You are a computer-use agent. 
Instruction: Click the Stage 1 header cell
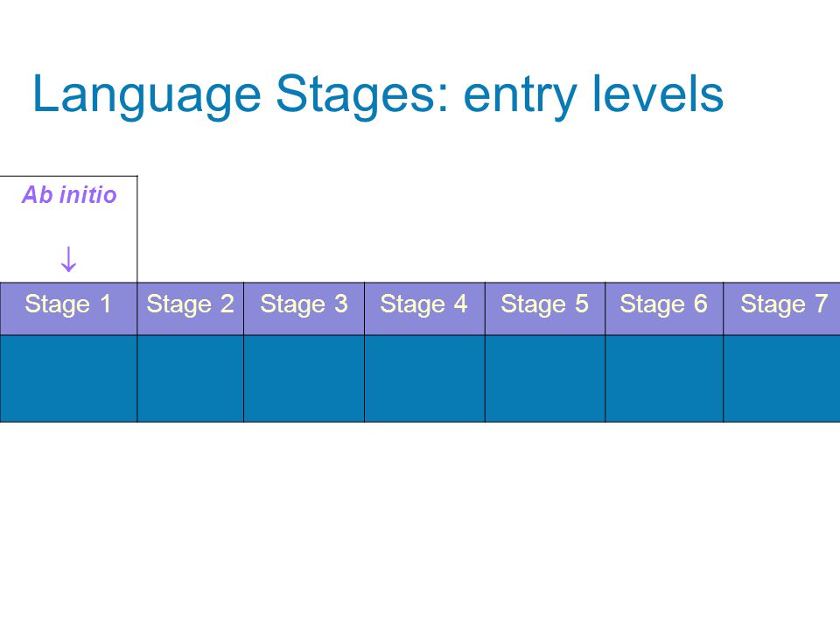click(68, 309)
